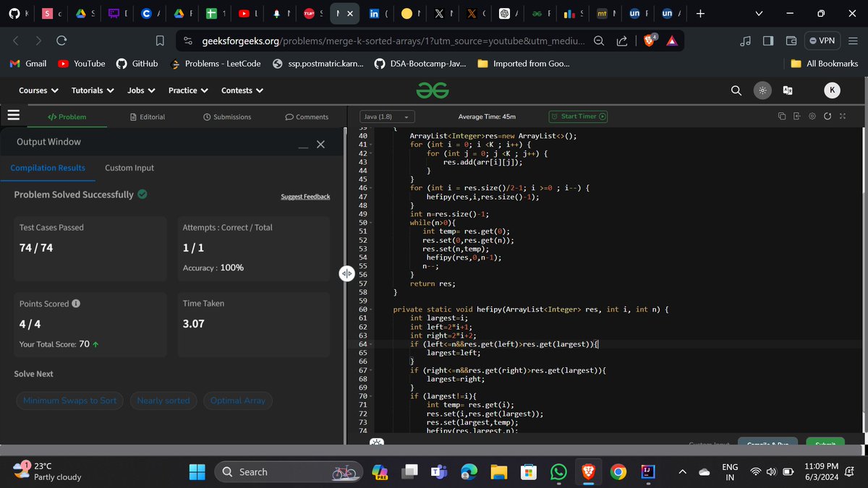868x488 pixels.
Task: Collapse code fold arrow at line 50
Action: [x=372, y=223]
